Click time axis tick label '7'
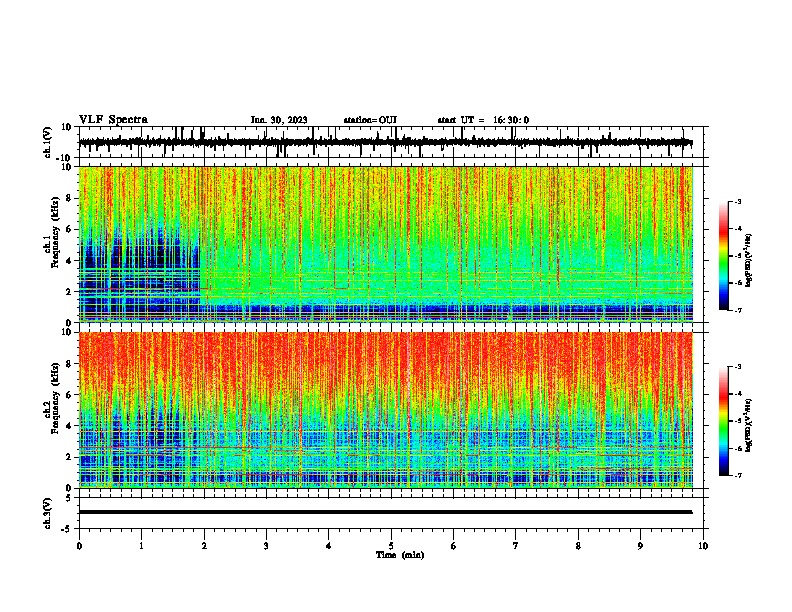 516,546
